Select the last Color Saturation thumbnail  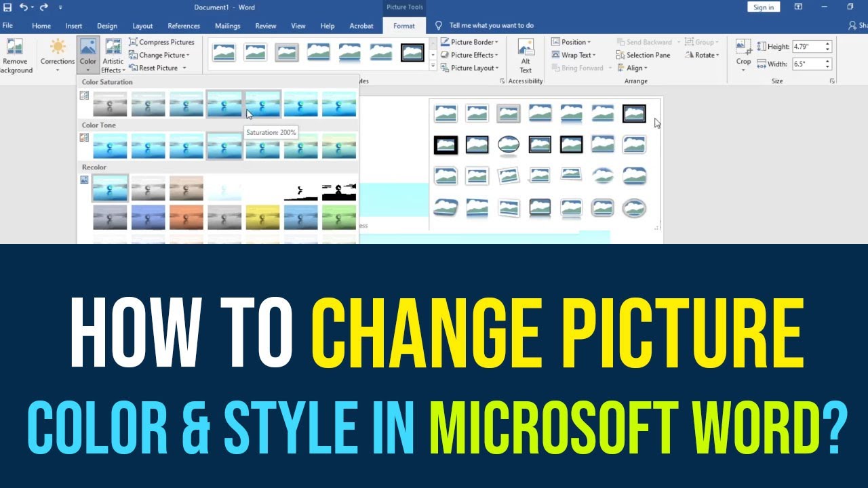[339, 104]
